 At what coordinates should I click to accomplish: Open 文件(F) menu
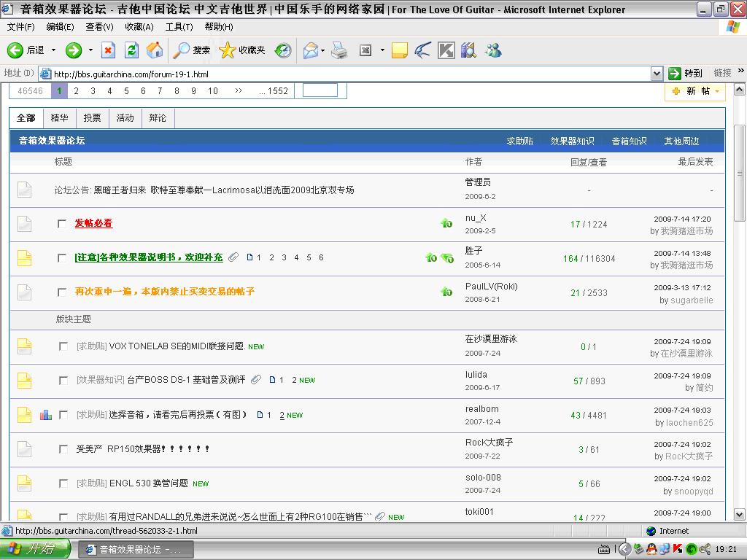click(x=20, y=27)
